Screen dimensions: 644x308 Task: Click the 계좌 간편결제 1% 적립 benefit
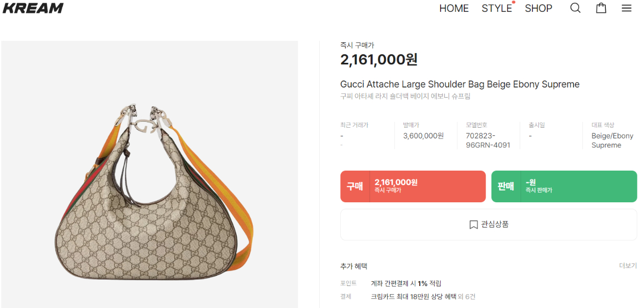click(x=406, y=283)
